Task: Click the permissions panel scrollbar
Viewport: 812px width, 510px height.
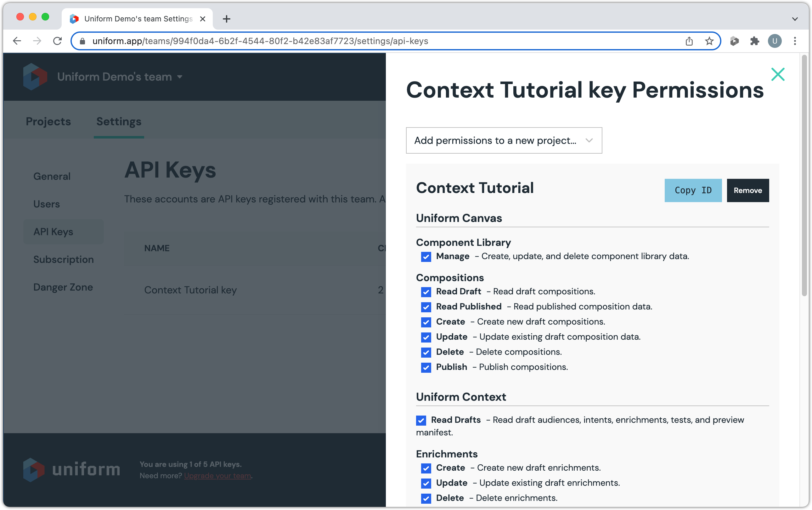Action: point(804,175)
